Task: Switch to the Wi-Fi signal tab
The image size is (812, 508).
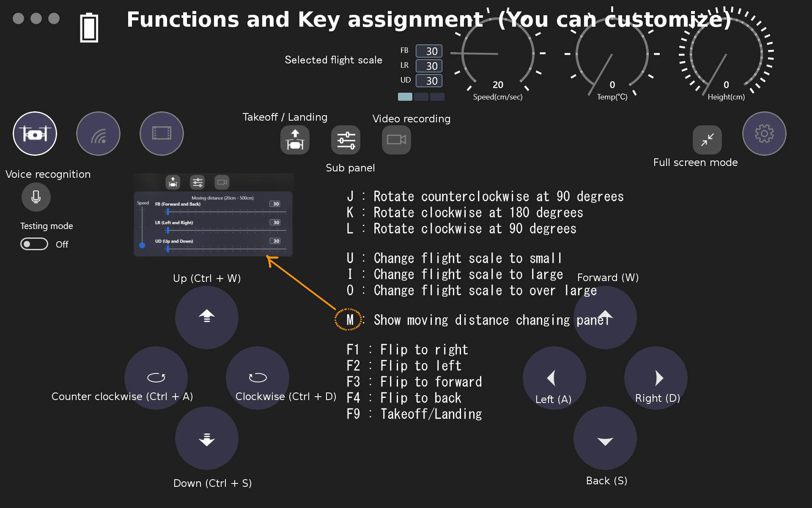Action: pos(98,134)
